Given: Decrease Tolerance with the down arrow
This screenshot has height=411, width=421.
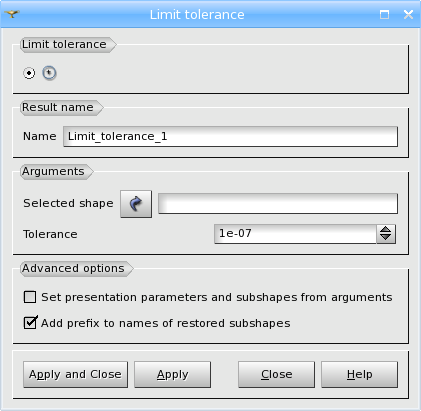Looking at the screenshot, I should (386, 238).
